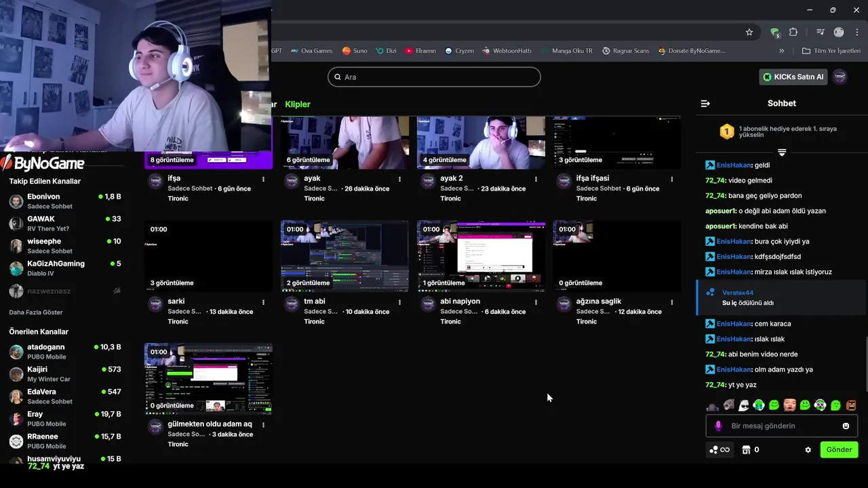Bookmark this page with the star icon

[749, 32]
